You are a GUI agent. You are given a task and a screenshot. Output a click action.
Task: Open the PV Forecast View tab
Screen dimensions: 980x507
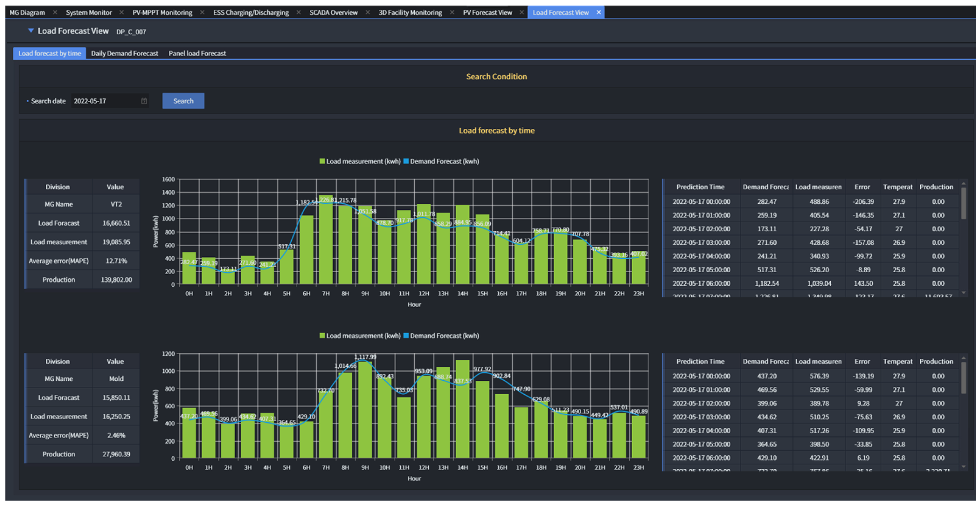(x=487, y=12)
